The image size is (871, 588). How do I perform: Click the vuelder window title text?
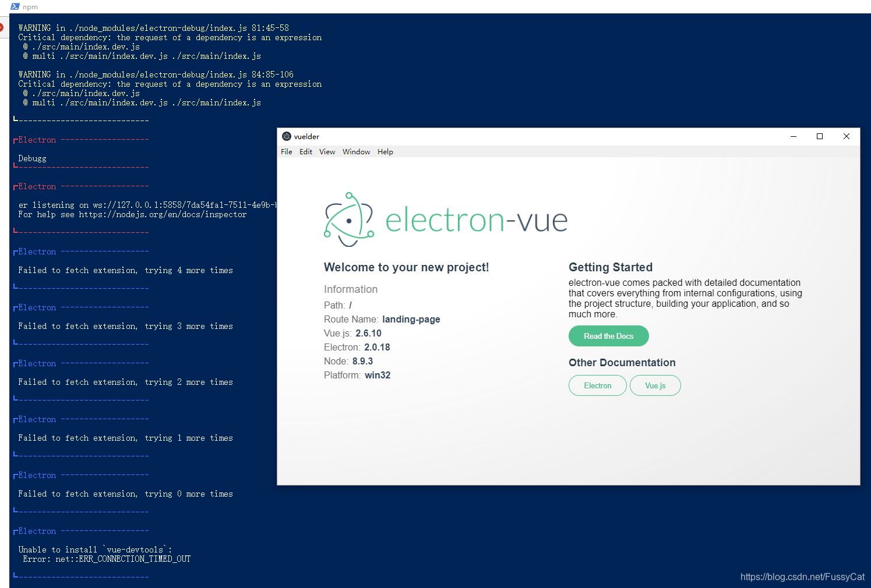pyautogui.click(x=306, y=136)
